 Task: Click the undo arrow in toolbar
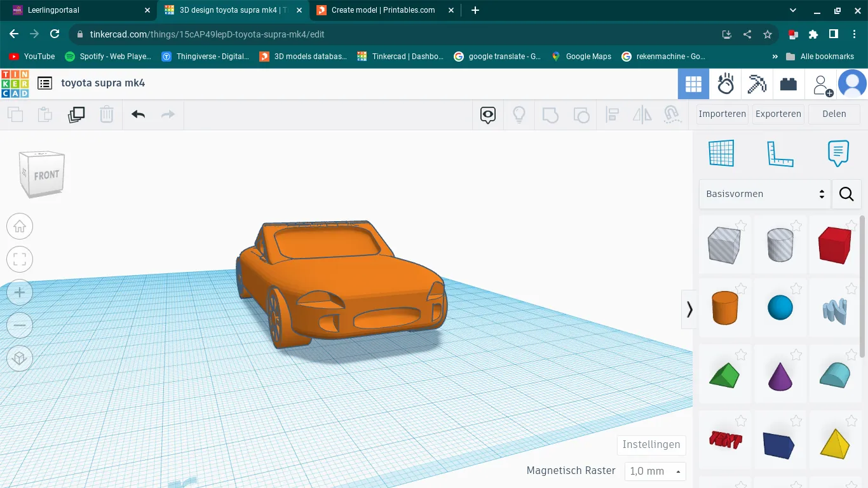138,114
